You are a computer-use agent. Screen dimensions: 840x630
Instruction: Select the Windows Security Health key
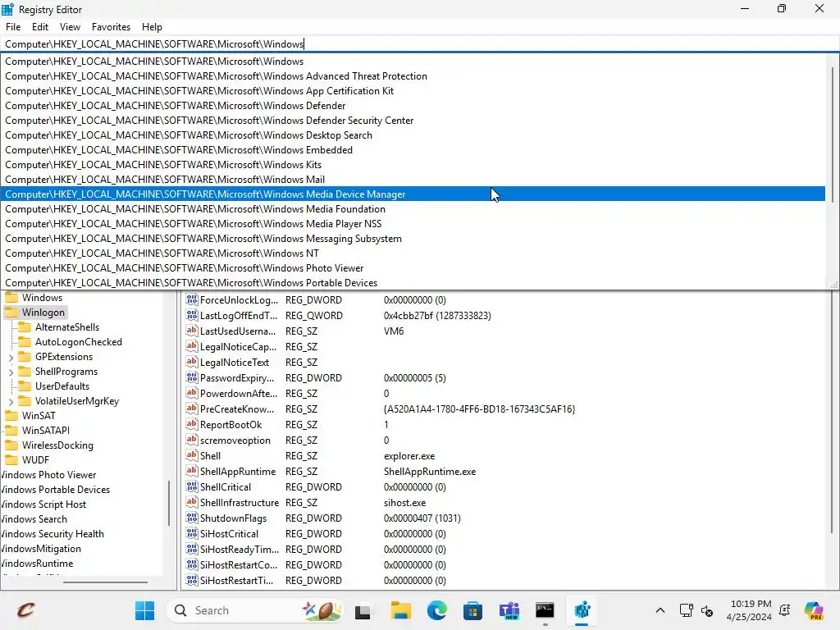click(x=52, y=534)
